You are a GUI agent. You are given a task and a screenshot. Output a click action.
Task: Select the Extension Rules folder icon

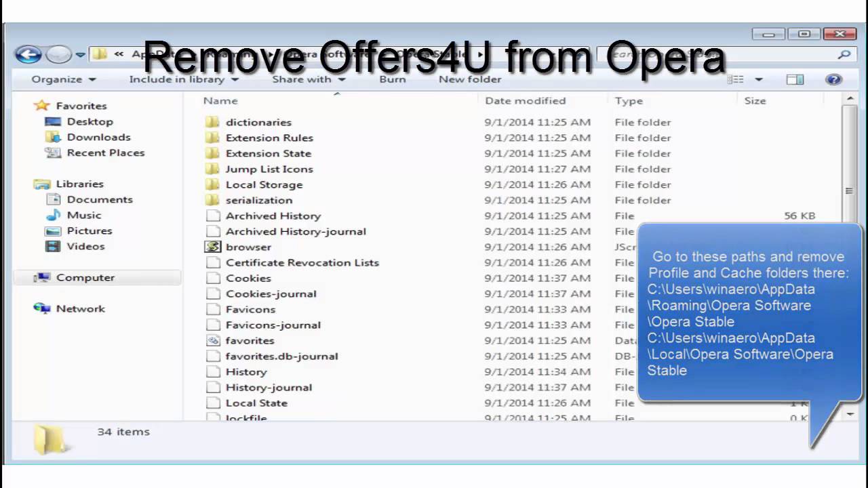pos(213,138)
